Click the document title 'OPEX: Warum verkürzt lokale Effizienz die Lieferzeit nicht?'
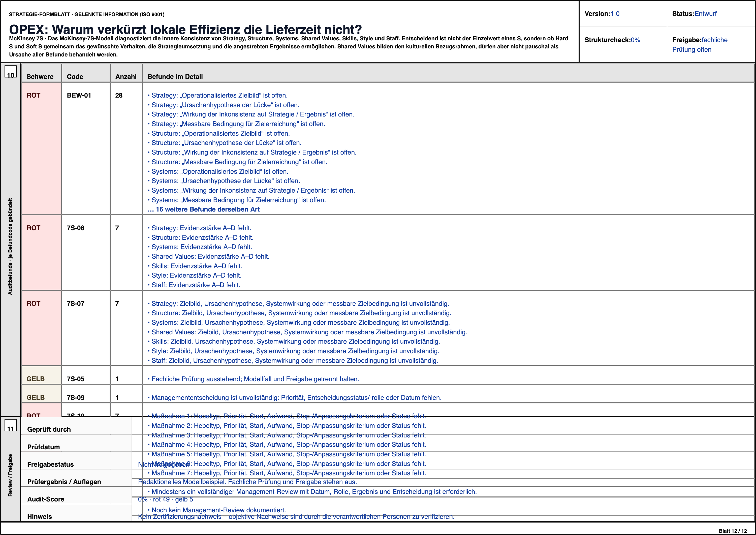756x535 pixels. (x=185, y=30)
